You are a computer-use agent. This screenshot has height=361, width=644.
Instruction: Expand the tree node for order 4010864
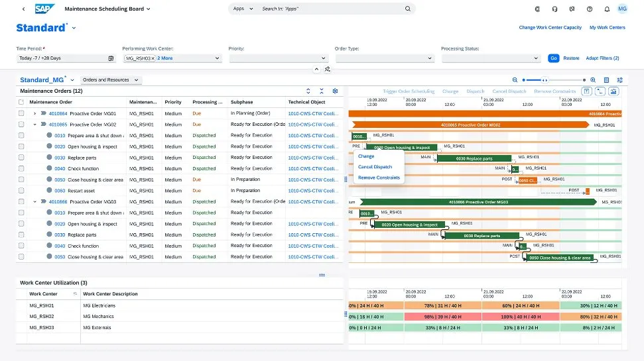pos(34,113)
